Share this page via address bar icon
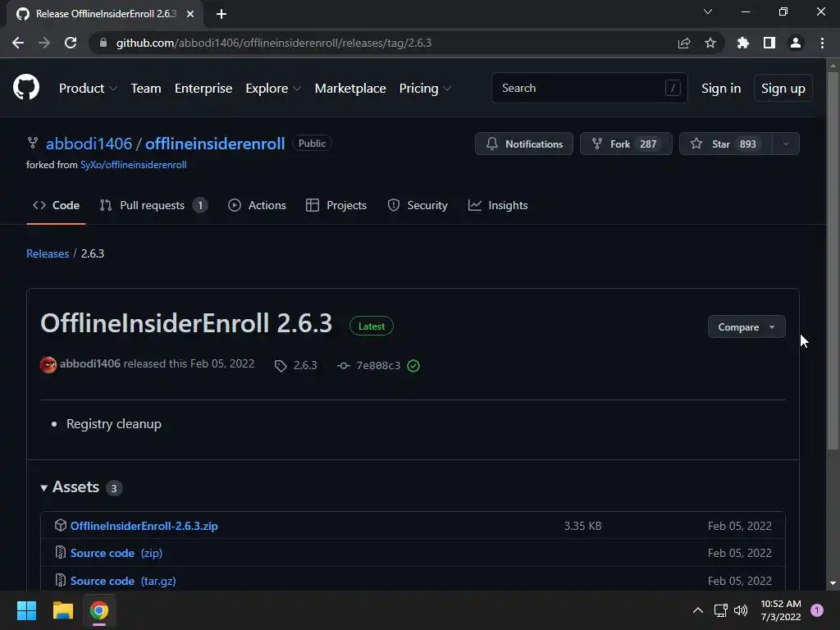The height and width of the screenshot is (630, 840). 683,43
